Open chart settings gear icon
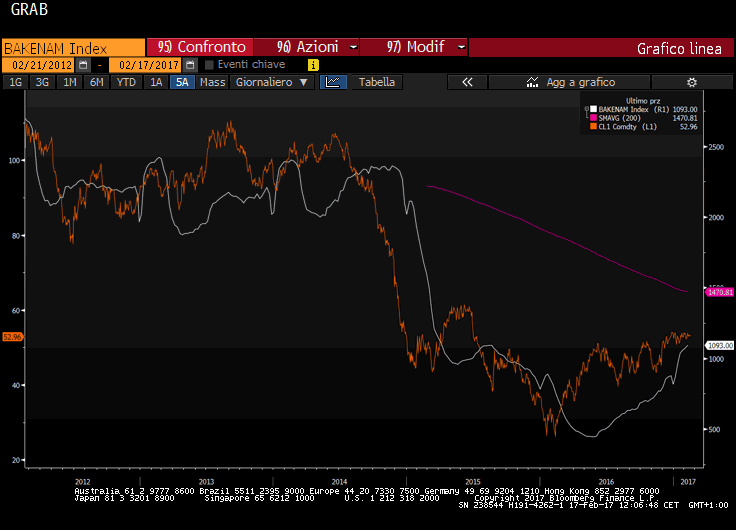The height and width of the screenshot is (530, 736). tap(691, 82)
